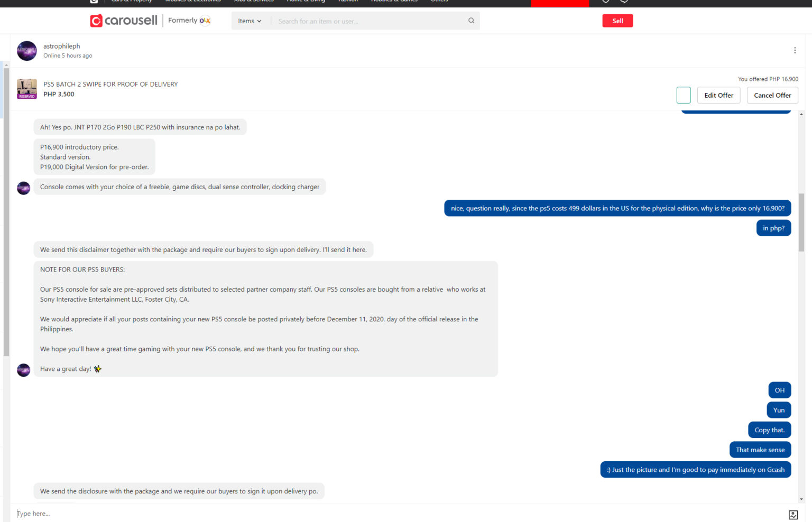Screen dimensions: 812x522
Task: Open the astrophileph username link
Action: click(62, 46)
